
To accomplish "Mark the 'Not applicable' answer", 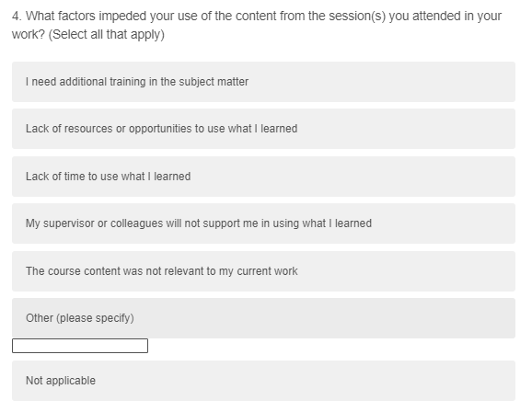I will 263,381.
